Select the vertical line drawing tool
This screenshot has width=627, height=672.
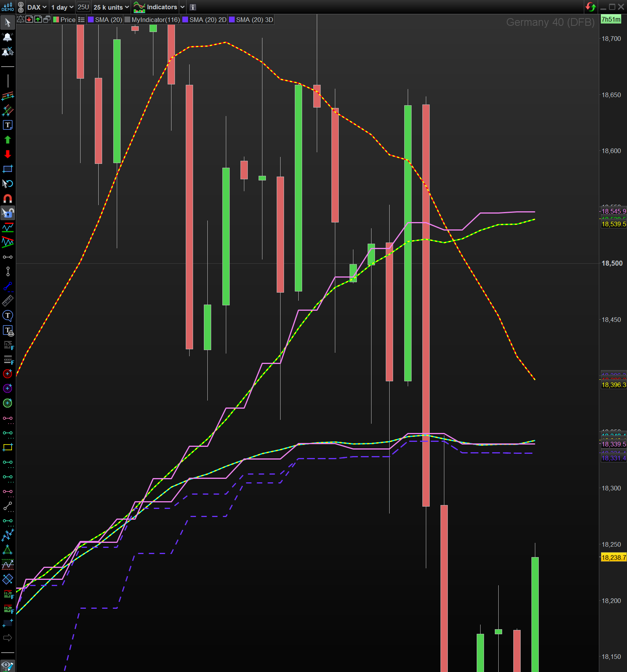[x=8, y=81]
